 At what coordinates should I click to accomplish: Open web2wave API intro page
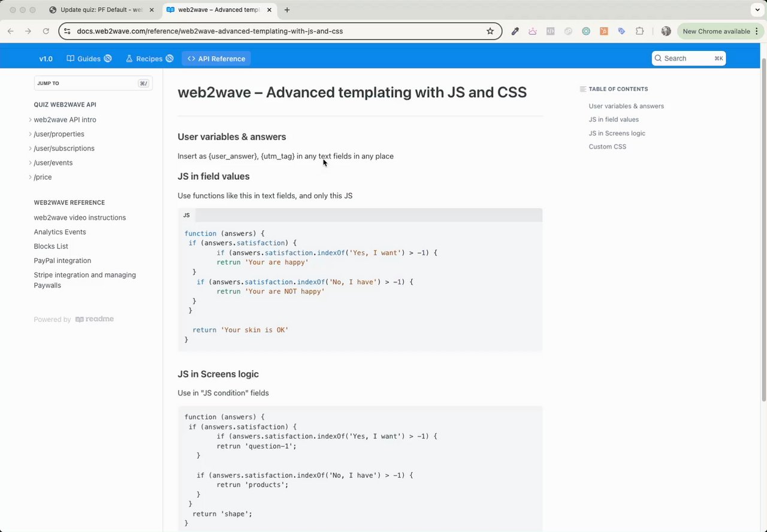pyautogui.click(x=65, y=120)
